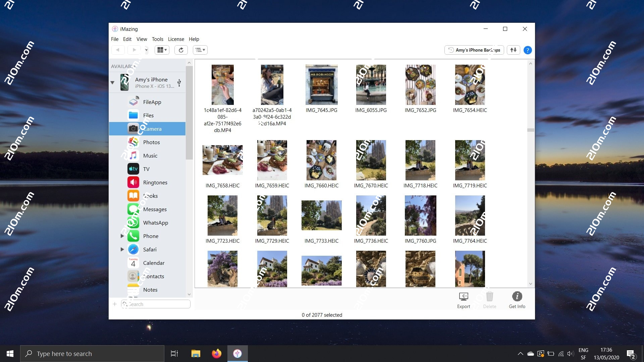Open the License menu
The height and width of the screenshot is (362, 644).
[x=176, y=39]
